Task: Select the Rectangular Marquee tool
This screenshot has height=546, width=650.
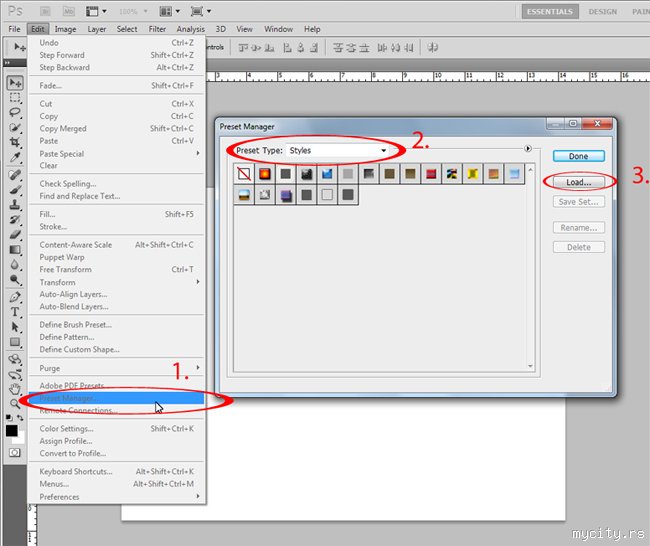Action: 15,98
